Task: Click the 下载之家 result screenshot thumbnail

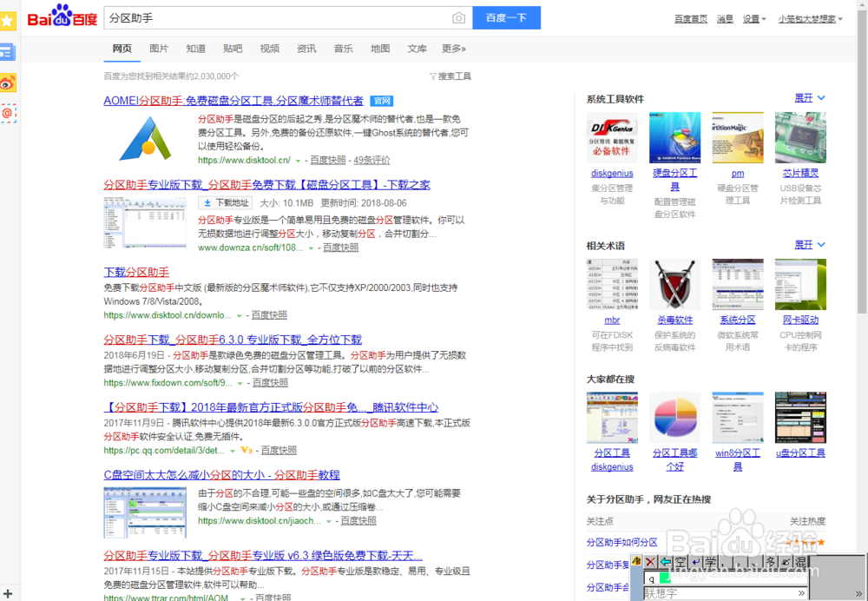Action: pos(145,221)
